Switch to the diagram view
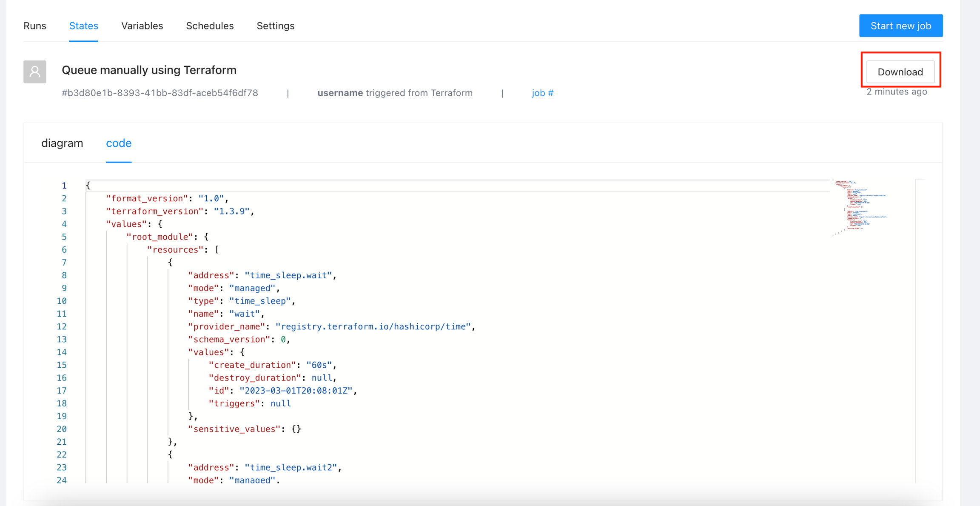This screenshot has width=980, height=506. pyautogui.click(x=62, y=143)
